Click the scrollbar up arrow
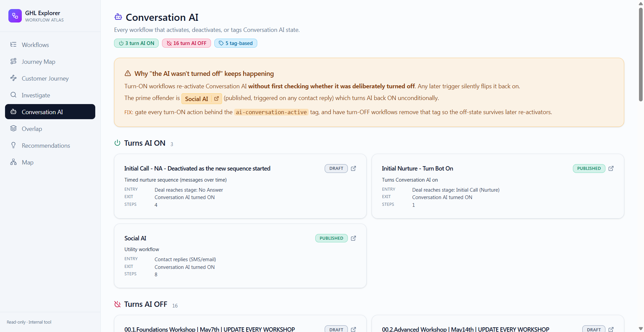644x332 pixels. click(x=641, y=3)
